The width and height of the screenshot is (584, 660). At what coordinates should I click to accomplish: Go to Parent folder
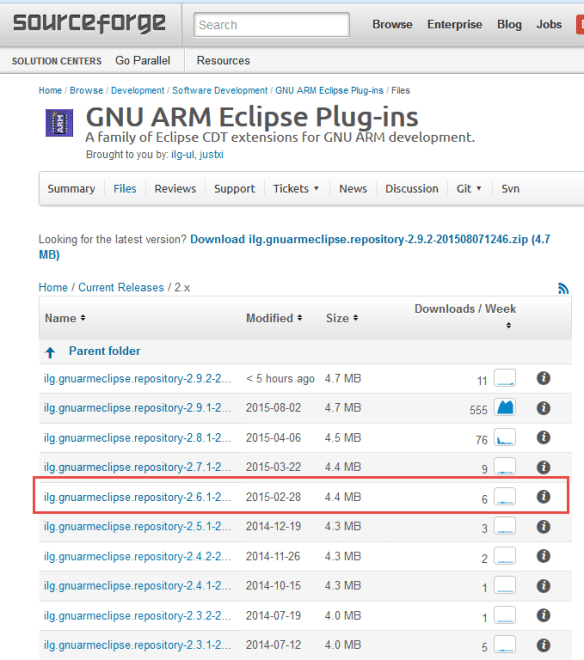(104, 351)
